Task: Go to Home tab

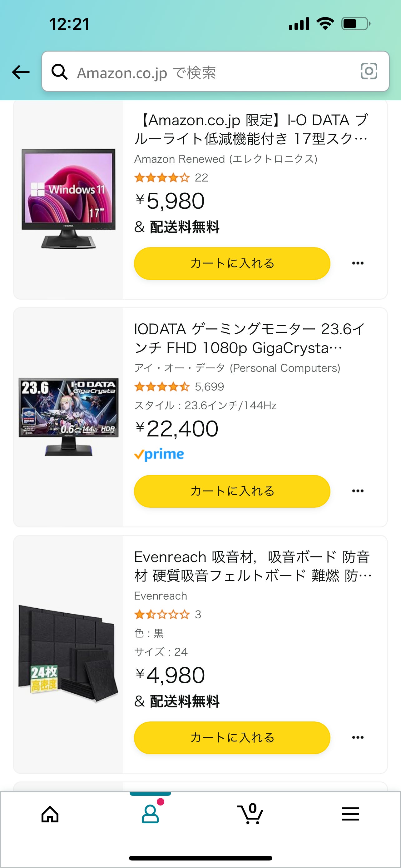Action: pos(50,815)
